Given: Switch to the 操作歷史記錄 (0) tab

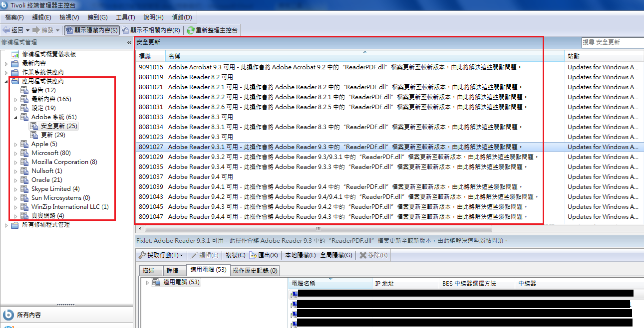Looking at the screenshot, I should pyautogui.click(x=255, y=270).
